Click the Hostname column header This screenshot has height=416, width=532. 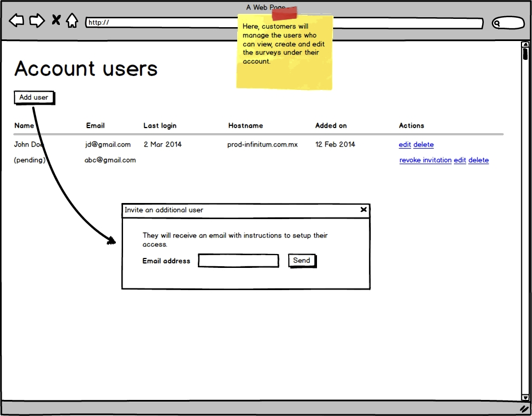tap(245, 126)
